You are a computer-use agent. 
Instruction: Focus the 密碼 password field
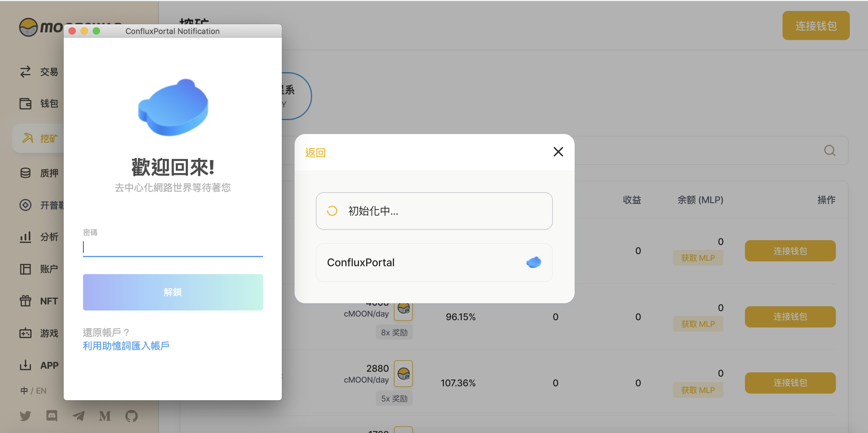pyautogui.click(x=172, y=247)
